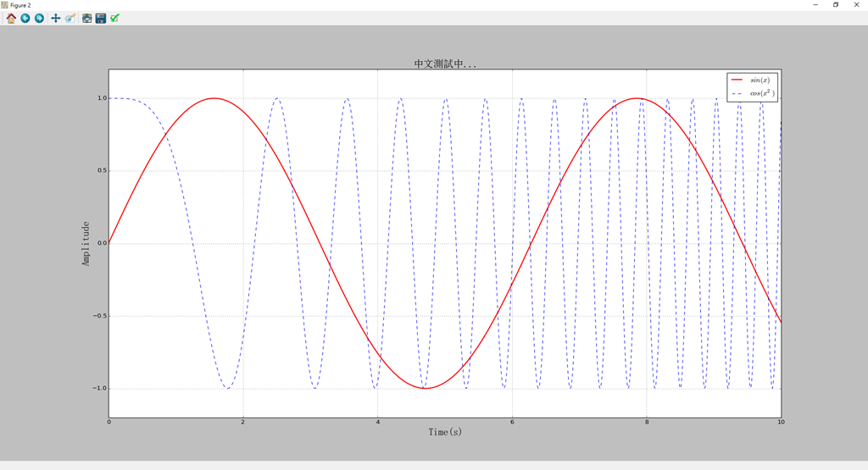Click the y-axis tick label 0.0
Viewport: 868px width, 470px height.
(x=103, y=243)
